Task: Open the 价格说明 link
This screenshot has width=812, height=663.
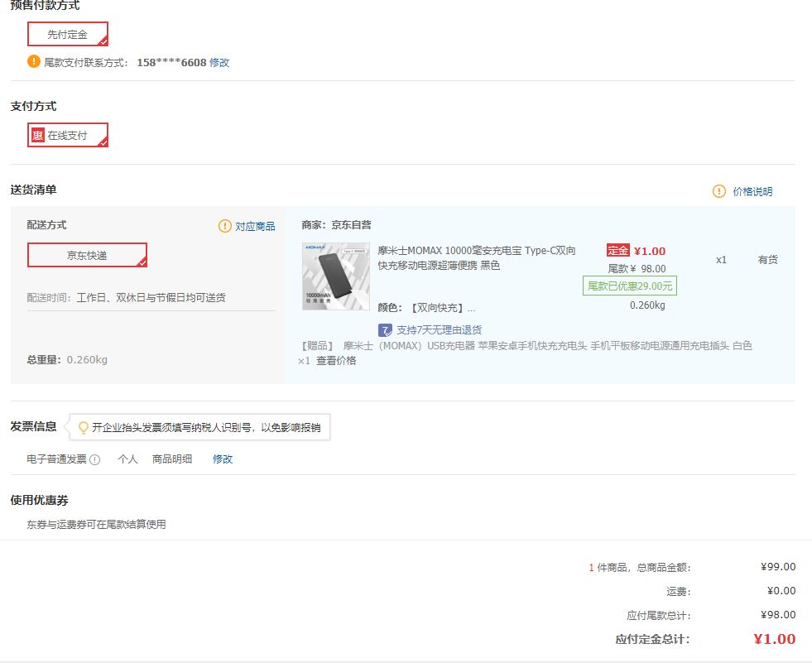Action: tap(752, 192)
